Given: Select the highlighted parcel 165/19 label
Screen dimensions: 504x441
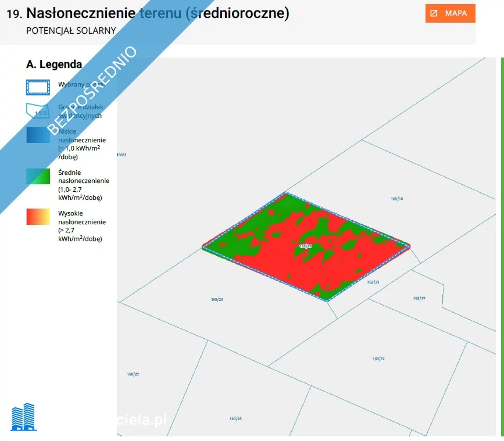Looking at the screenshot, I should (x=306, y=246).
